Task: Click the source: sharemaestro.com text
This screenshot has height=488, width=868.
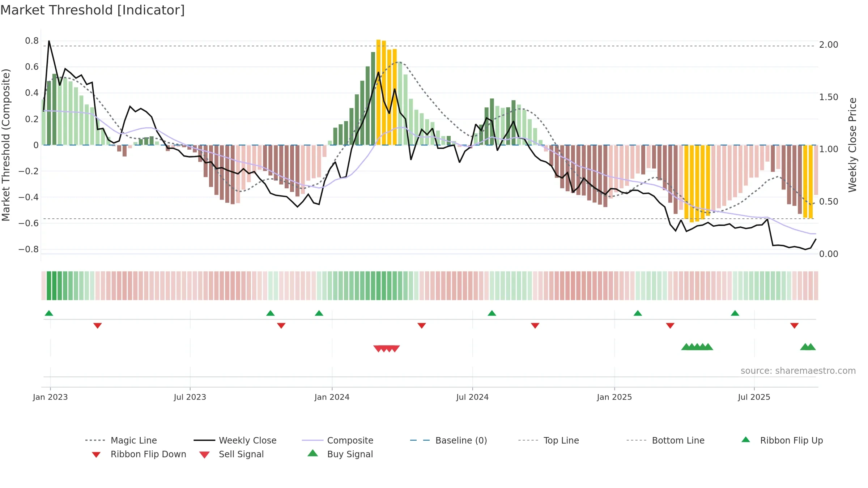Action: coord(798,371)
